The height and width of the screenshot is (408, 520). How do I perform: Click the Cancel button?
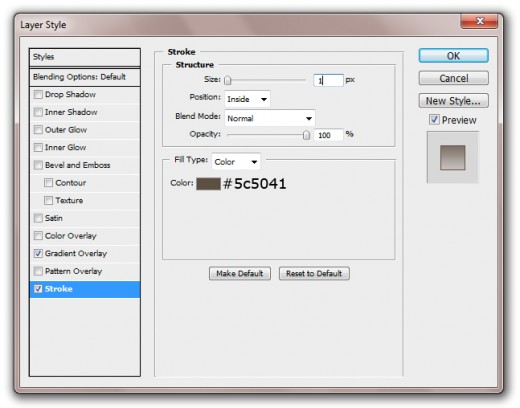click(x=454, y=78)
